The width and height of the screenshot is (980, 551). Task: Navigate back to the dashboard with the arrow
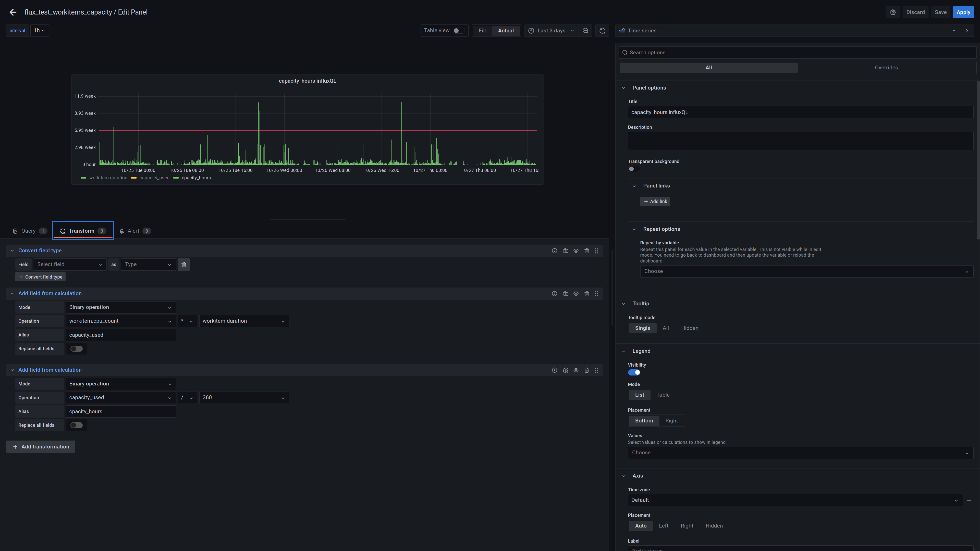(13, 12)
